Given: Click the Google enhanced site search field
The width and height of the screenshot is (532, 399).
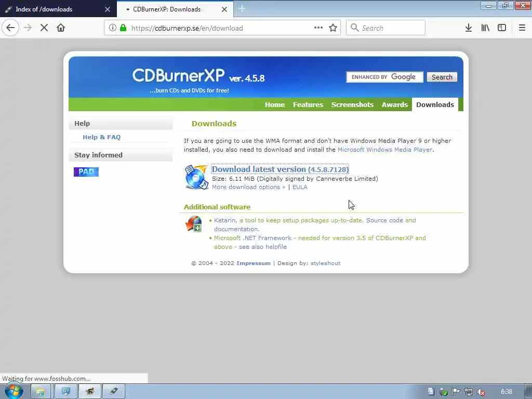Looking at the screenshot, I should point(384,77).
